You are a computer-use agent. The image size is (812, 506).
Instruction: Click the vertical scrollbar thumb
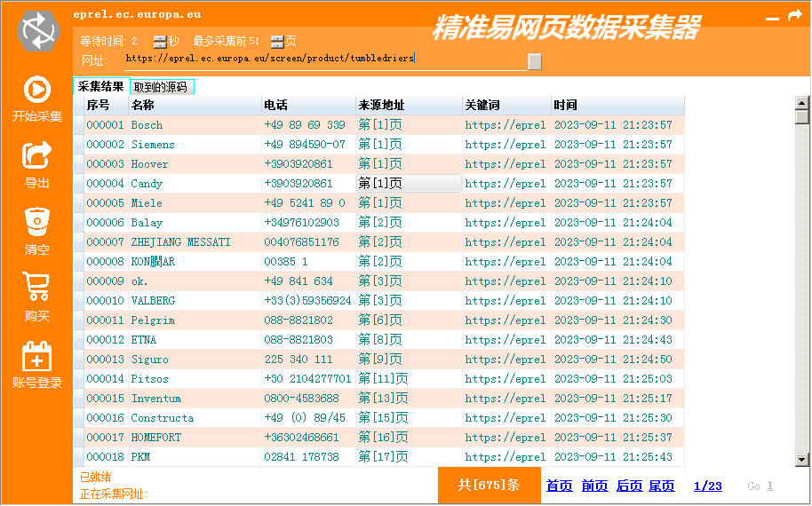tap(801, 117)
